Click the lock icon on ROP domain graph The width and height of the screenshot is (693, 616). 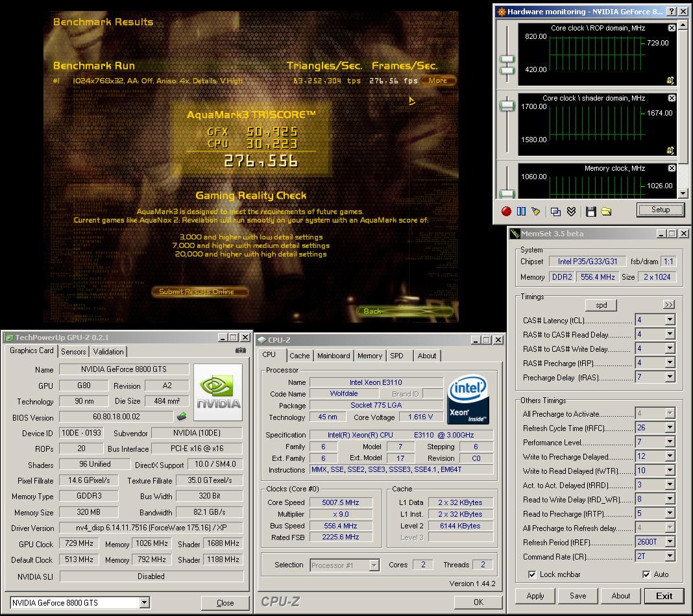(x=670, y=80)
